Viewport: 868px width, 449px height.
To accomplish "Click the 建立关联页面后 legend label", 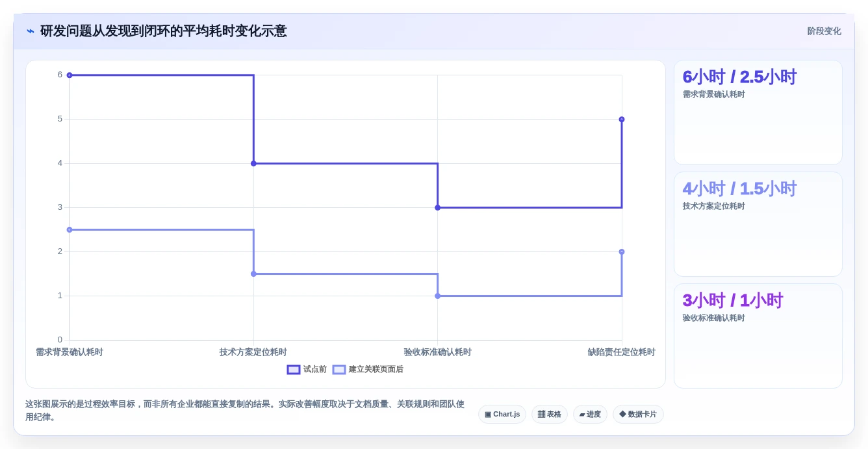I will 376,370.
